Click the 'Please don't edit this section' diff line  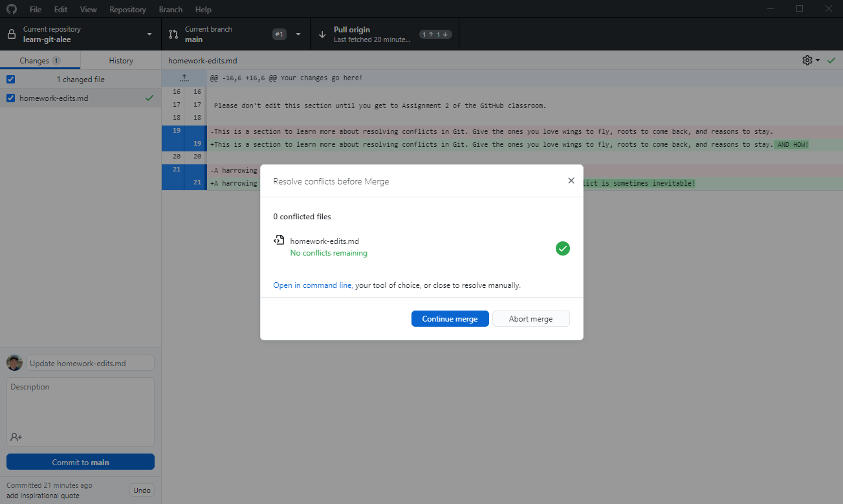click(x=380, y=105)
